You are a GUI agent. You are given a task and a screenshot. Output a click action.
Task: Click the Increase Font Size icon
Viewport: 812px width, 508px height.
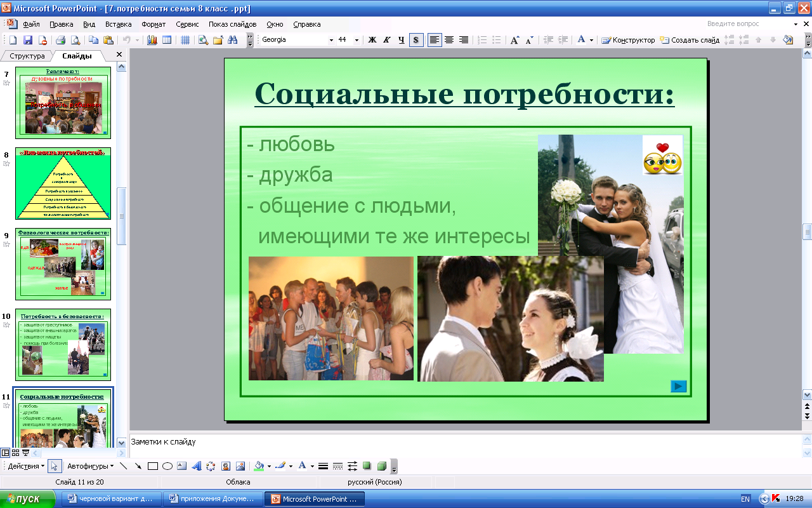[x=515, y=40]
